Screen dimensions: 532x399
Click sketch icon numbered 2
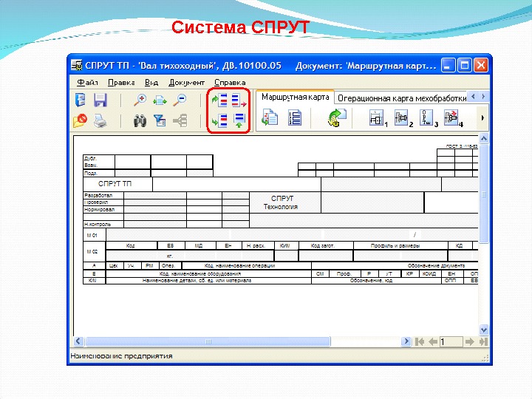tap(403, 118)
